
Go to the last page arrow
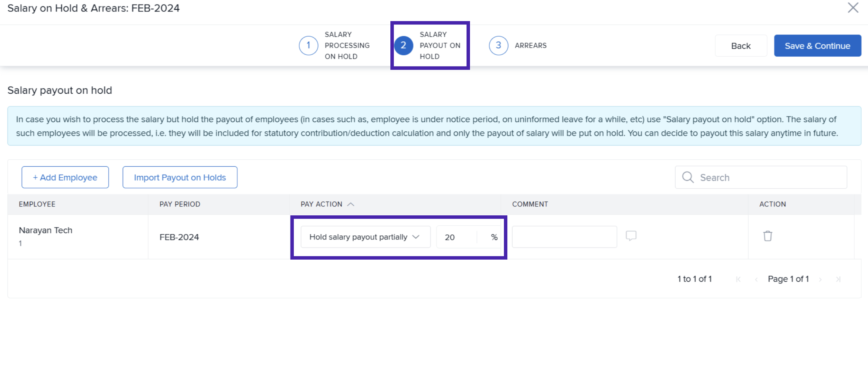pos(838,279)
